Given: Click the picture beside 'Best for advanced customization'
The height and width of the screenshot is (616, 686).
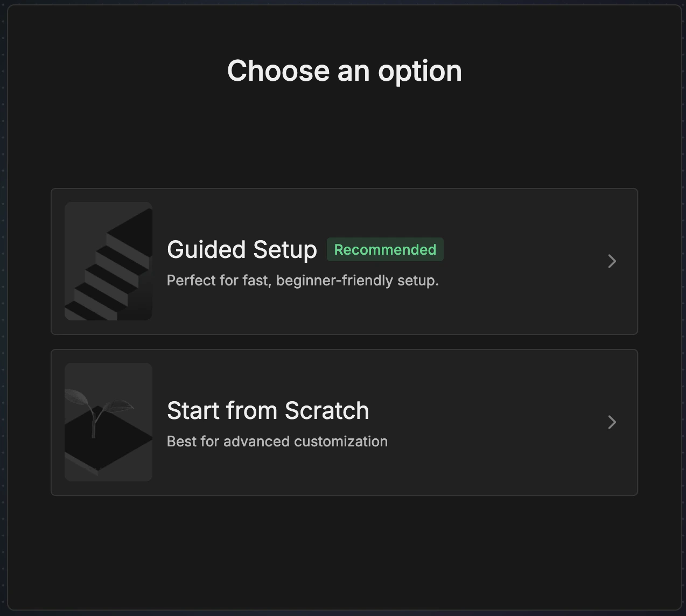Looking at the screenshot, I should pos(108,422).
